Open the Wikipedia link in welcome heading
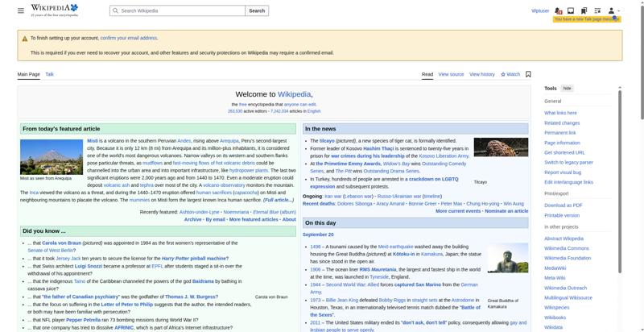644x332 pixels. [x=294, y=94]
